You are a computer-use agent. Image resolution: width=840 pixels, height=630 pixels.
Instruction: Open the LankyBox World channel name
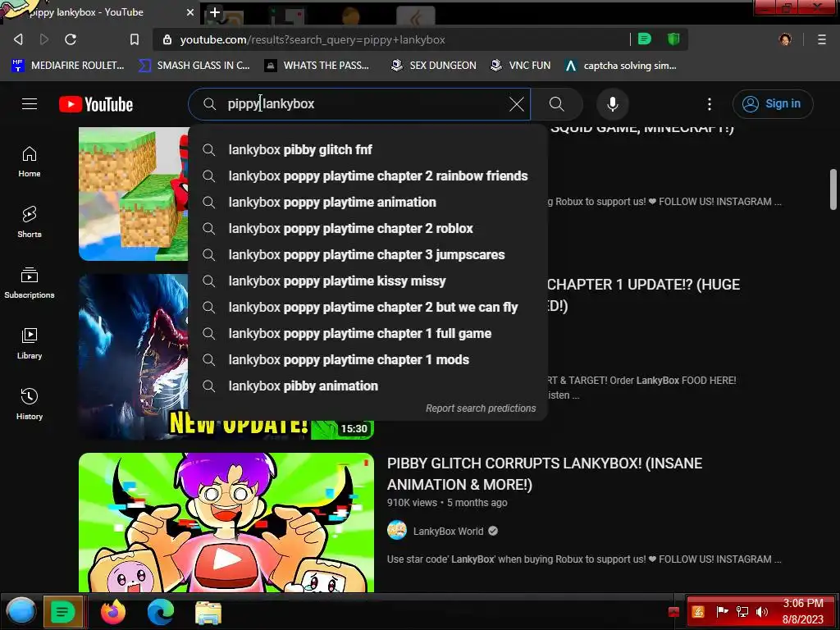pos(448,531)
